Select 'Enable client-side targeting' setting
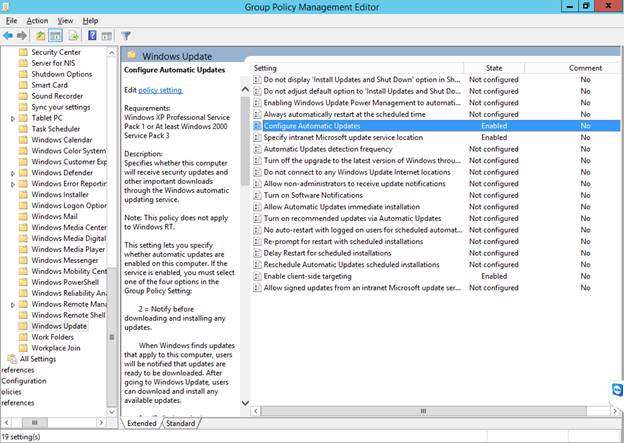The height and width of the screenshot is (443, 624). [x=307, y=276]
